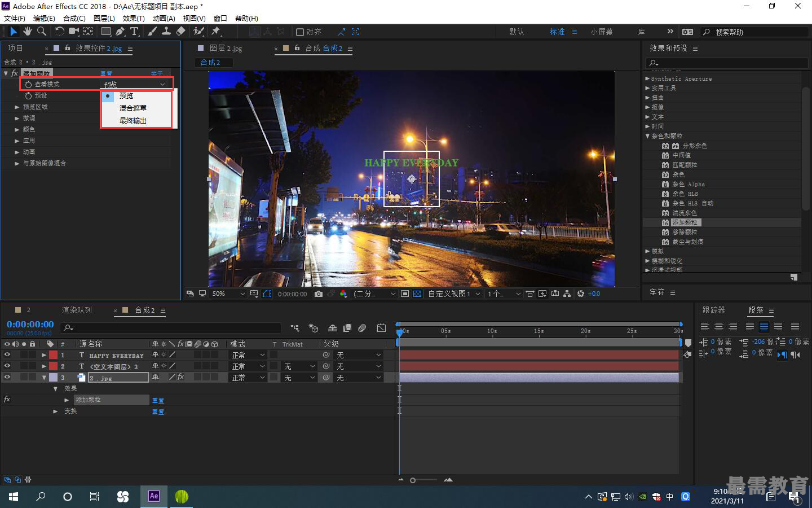Image resolution: width=812 pixels, height=508 pixels.
Task: Toggle Draft 3D in timeline
Action: coord(314,328)
